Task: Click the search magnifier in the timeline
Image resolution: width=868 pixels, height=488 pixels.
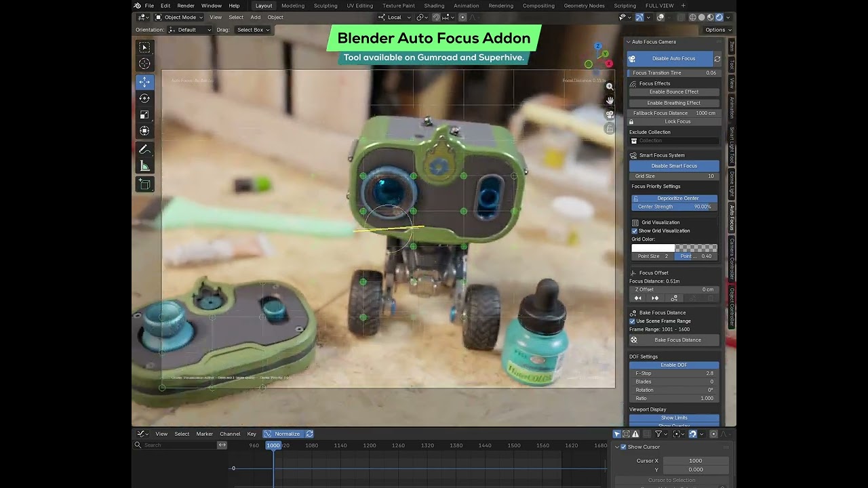Action: tap(138, 445)
